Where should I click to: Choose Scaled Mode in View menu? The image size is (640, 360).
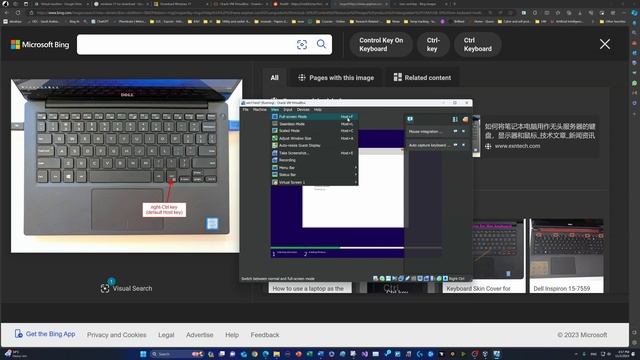point(314,131)
